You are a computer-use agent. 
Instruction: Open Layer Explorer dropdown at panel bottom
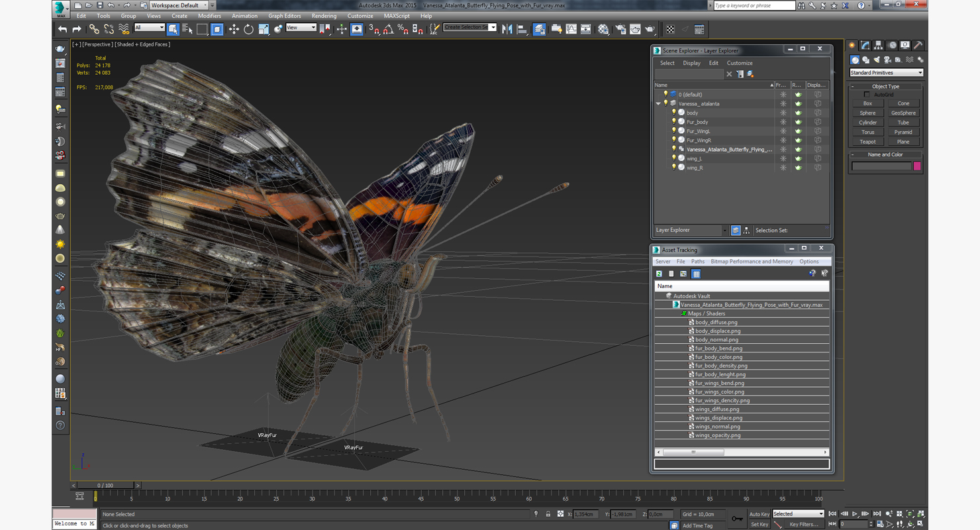[691, 231]
